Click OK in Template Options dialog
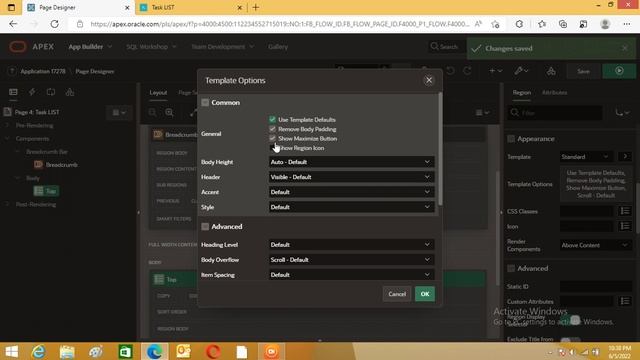 tap(425, 294)
